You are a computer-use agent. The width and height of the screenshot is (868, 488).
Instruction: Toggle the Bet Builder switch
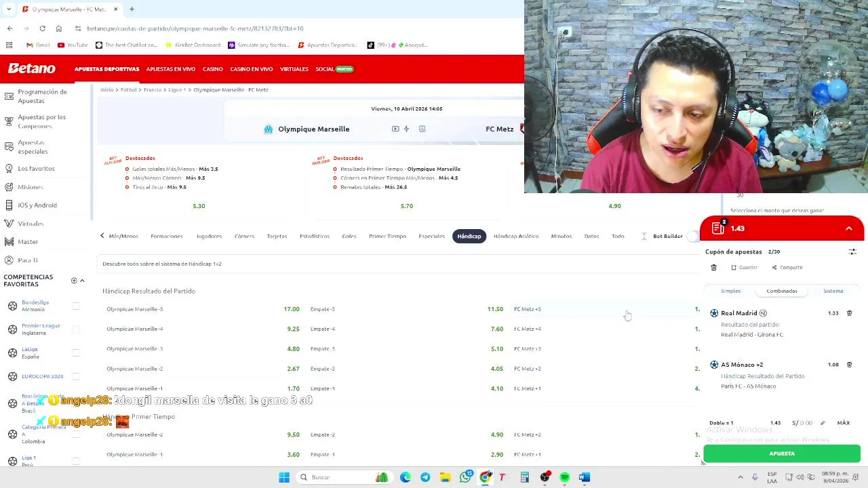click(x=693, y=236)
